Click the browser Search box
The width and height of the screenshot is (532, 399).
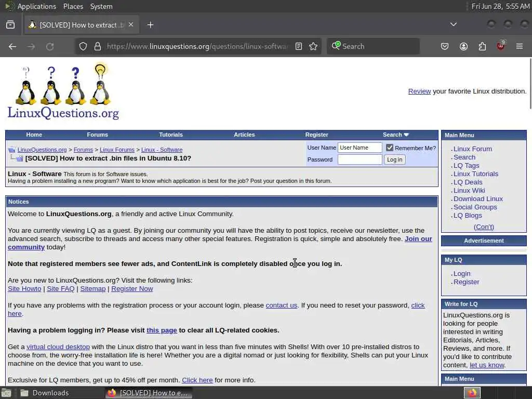click(373, 46)
